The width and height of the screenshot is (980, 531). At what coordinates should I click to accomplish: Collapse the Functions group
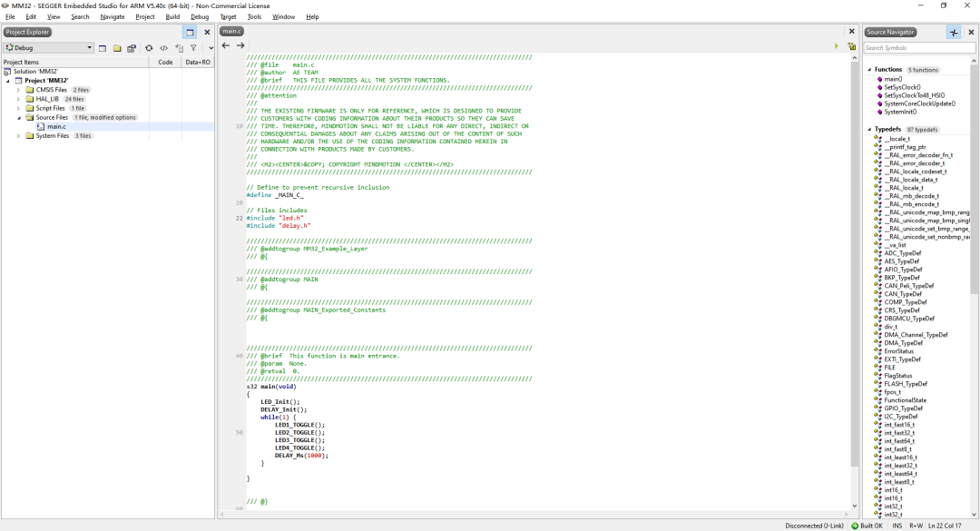coord(869,70)
